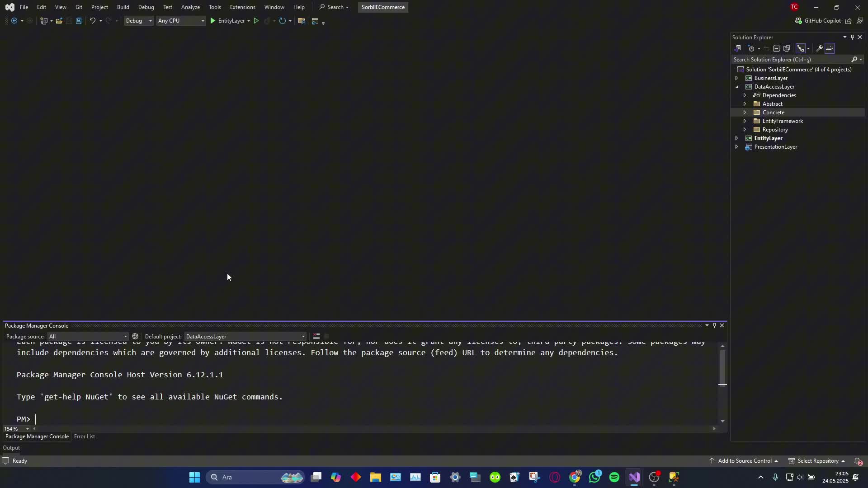The image size is (868, 488).
Task: Open the File menu
Action: tap(24, 7)
